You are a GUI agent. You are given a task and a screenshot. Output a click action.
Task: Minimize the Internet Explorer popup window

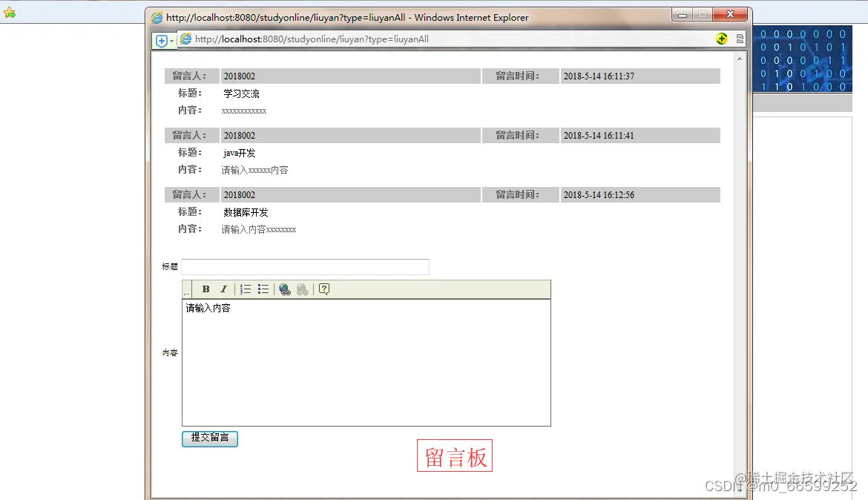[682, 14]
